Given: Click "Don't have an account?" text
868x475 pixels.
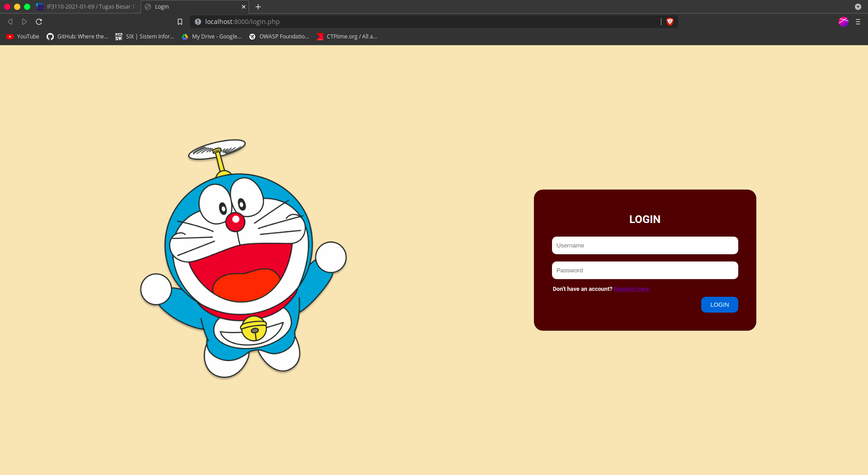Looking at the screenshot, I should tap(582, 289).
